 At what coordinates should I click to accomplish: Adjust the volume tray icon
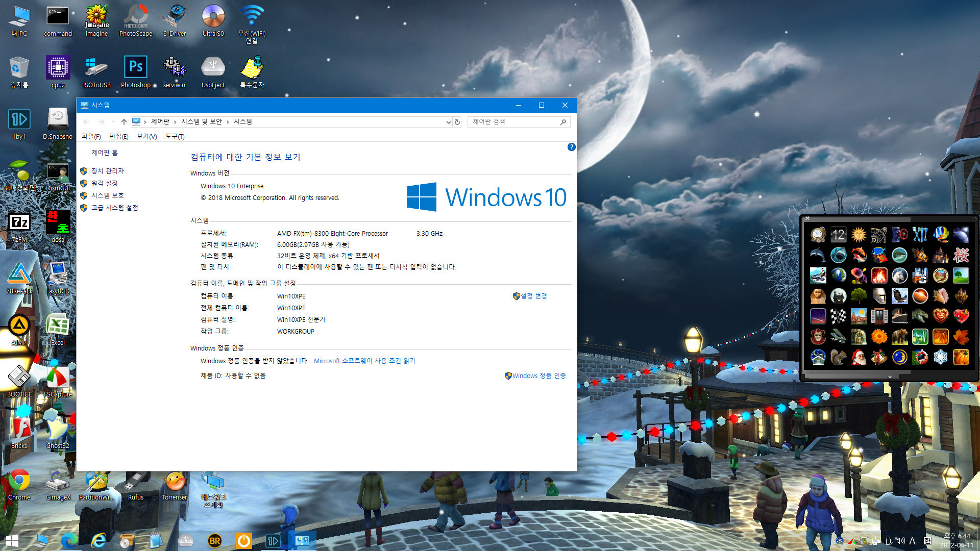point(900,540)
